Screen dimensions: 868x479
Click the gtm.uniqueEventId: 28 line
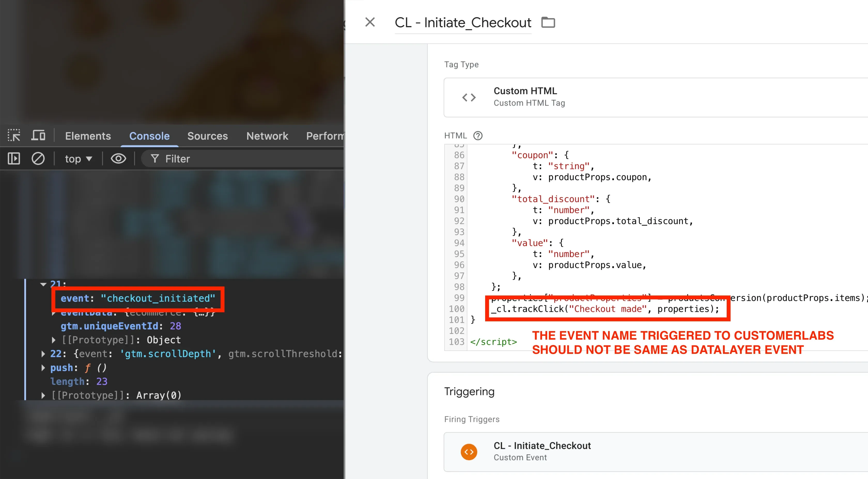click(x=121, y=326)
